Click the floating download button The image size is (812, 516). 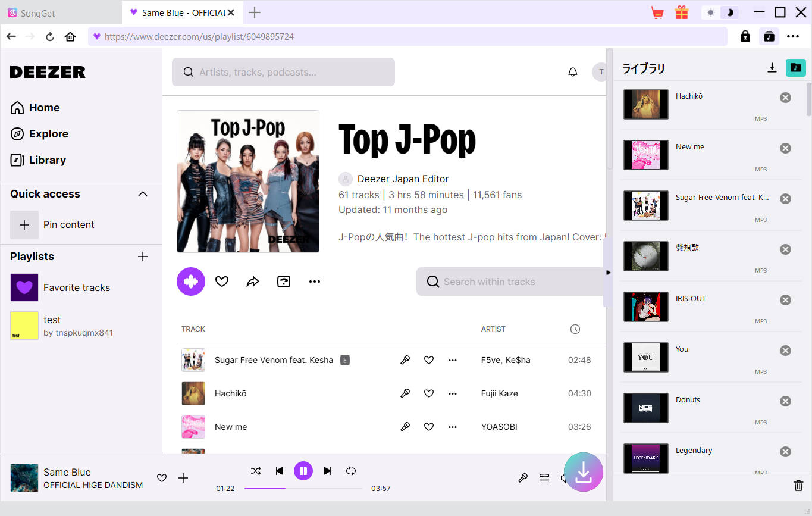tap(584, 472)
